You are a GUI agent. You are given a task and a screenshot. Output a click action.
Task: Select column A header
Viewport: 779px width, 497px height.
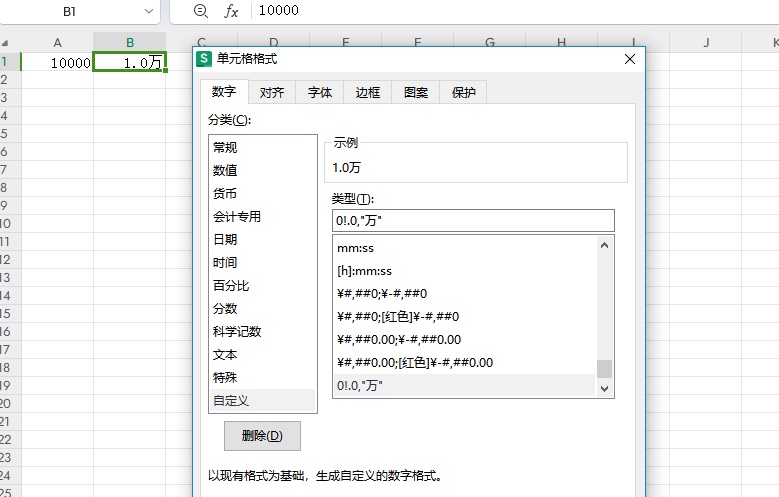[x=57, y=43]
